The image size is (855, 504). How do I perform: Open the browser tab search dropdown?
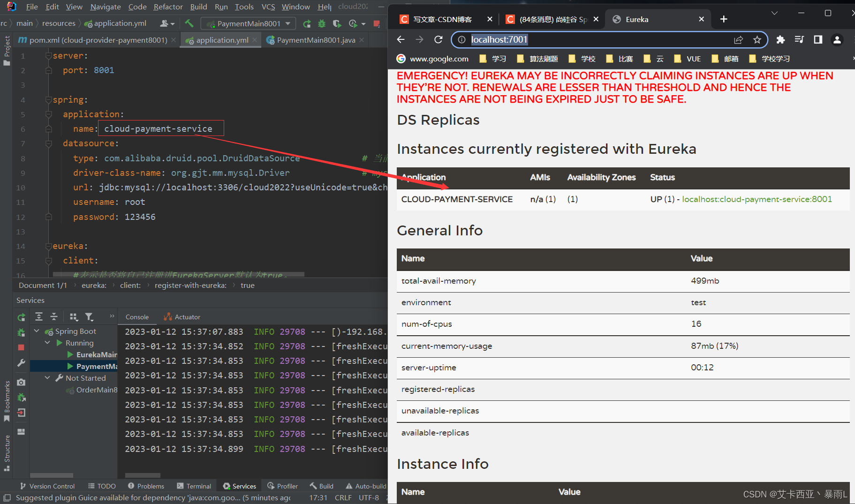775,13
